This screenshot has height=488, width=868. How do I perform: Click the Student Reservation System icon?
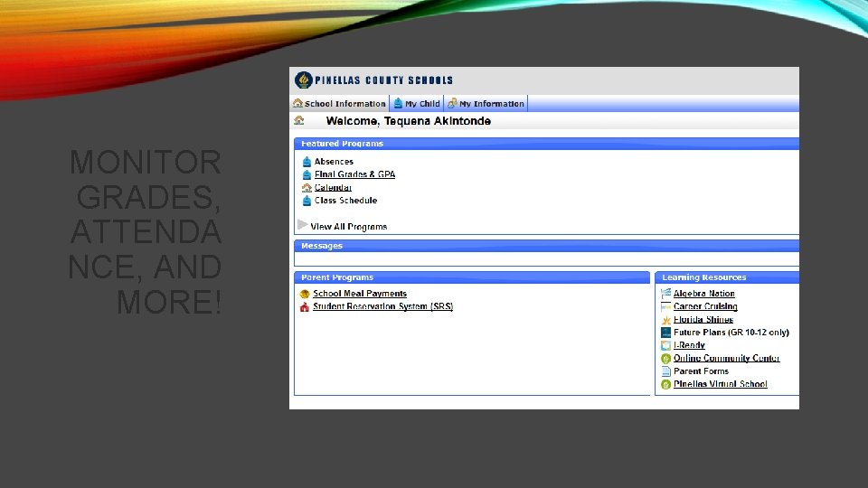[305, 307]
